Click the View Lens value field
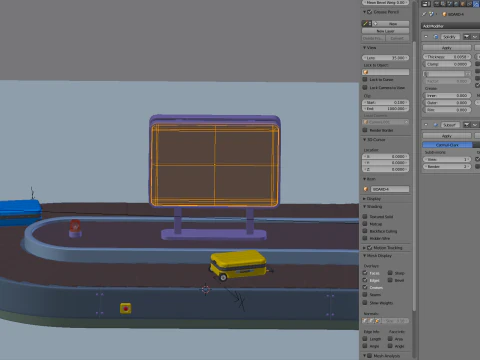This screenshot has width=480, height=360. point(386,58)
